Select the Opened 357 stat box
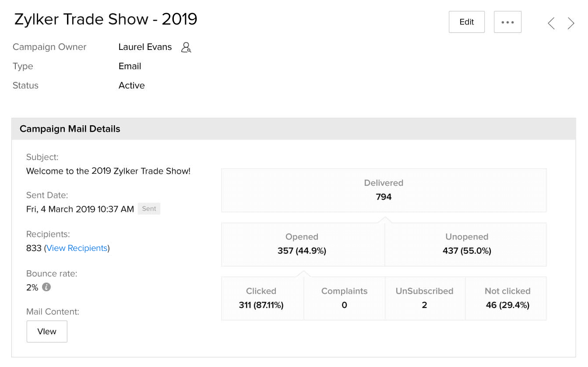 click(302, 244)
